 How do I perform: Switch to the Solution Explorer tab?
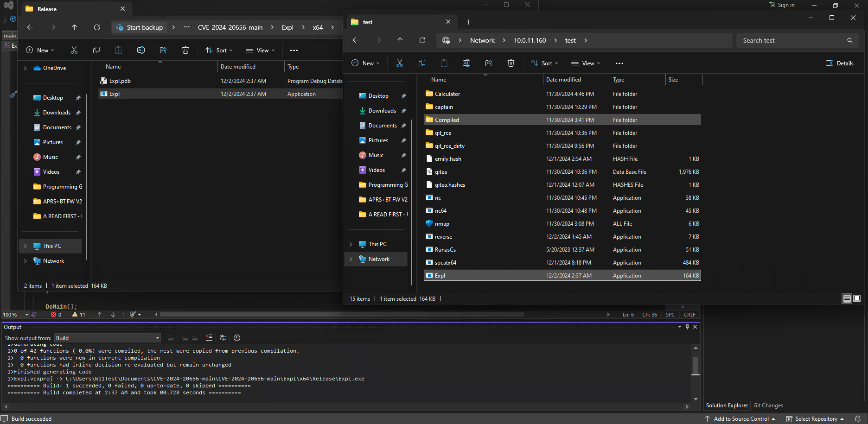coord(727,405)
